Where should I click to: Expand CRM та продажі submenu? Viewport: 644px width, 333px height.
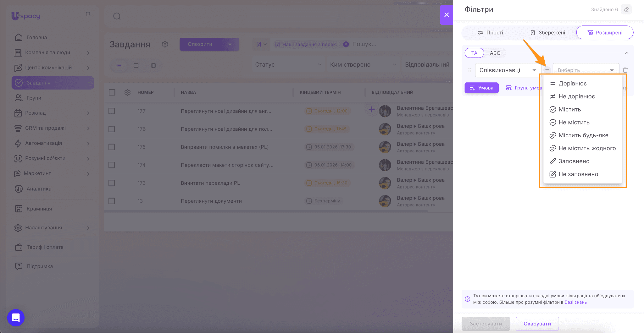(88, 128)
